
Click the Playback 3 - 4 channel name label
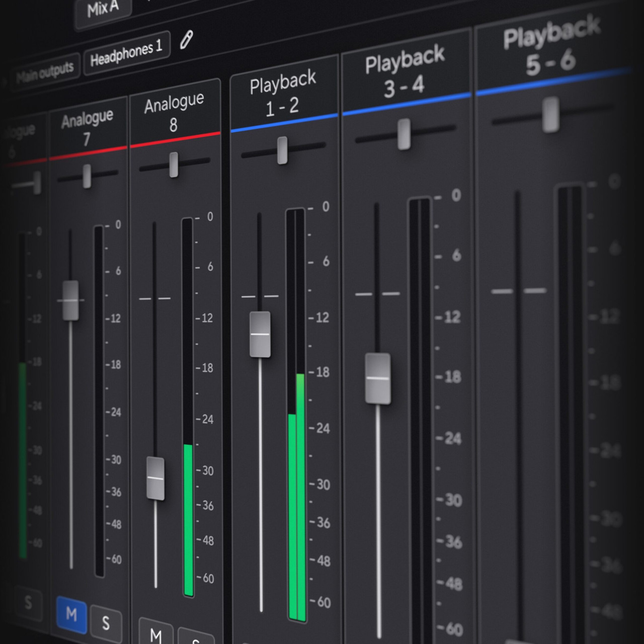(406, 73)
